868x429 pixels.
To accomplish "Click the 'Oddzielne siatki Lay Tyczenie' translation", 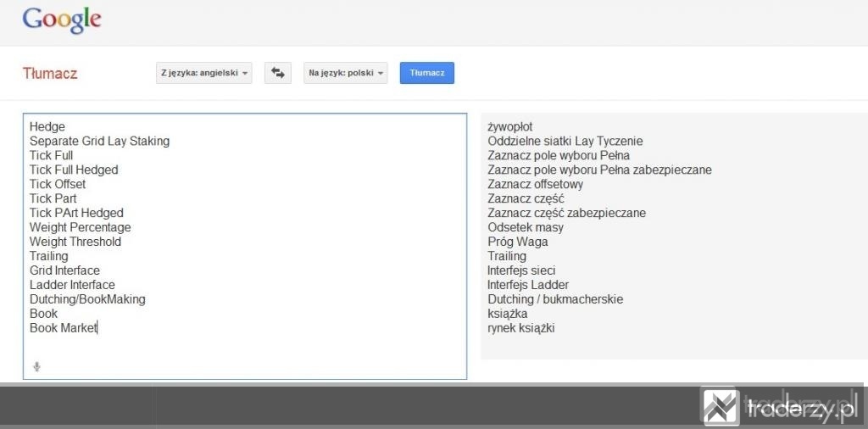I will pos(565,141).
